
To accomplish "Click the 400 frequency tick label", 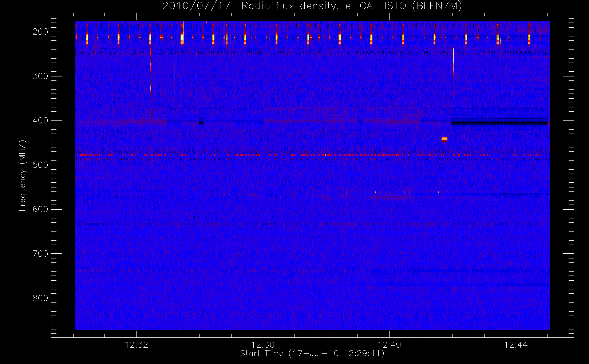I will (40, 120).
